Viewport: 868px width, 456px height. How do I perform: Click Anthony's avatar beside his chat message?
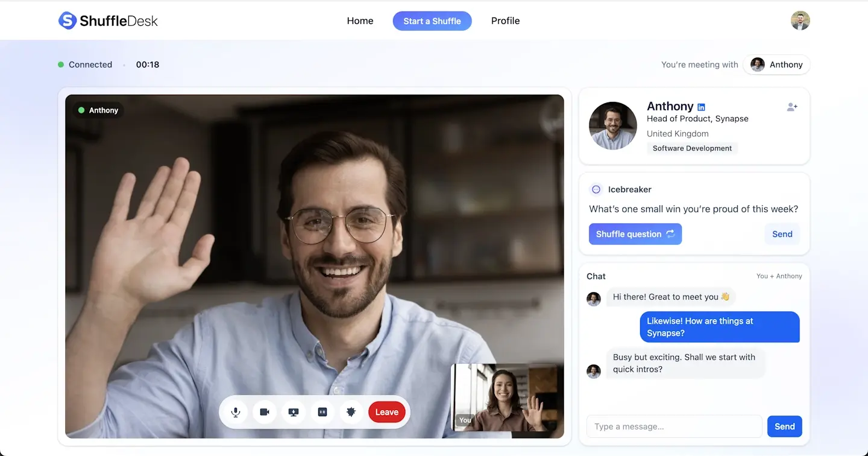pos(594,299)
